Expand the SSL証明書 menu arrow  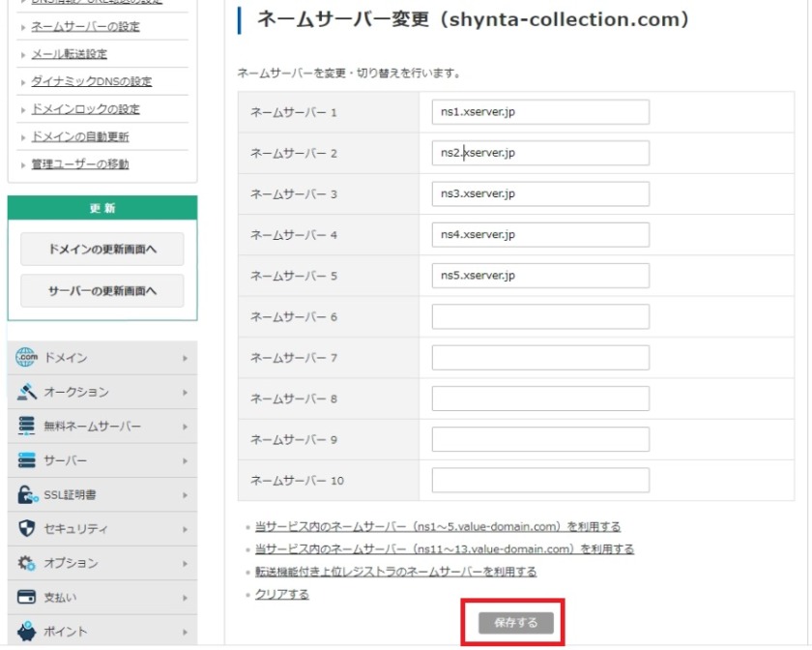point(185,495)
